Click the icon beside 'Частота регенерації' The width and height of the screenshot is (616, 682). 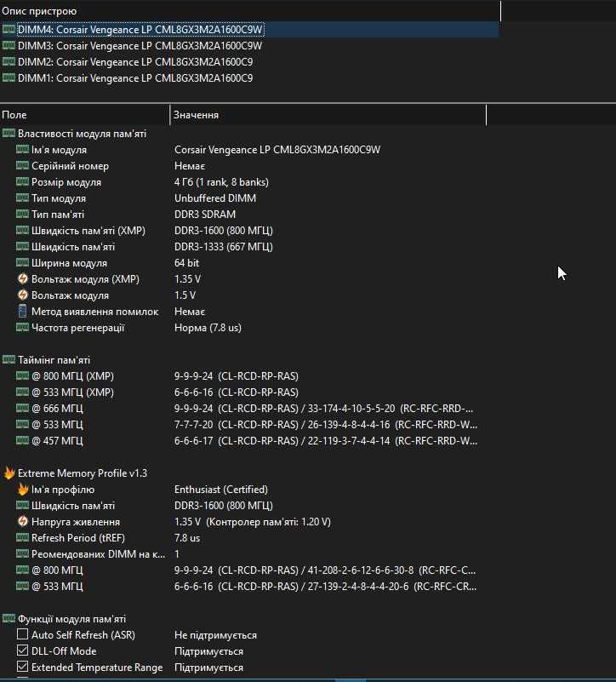point(23,327)
